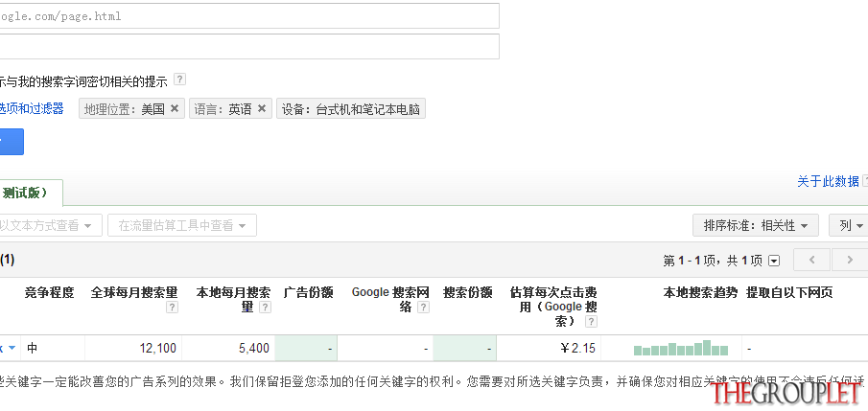Click 第 1 - 1 项, 共 1 项 text

(713, 261)
